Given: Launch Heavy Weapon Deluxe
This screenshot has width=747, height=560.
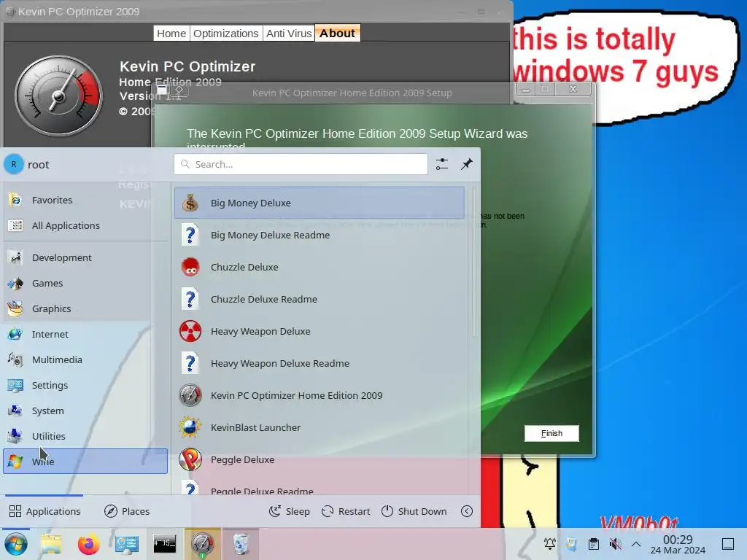Looking at the screenshot, I should tap(320, 332).
